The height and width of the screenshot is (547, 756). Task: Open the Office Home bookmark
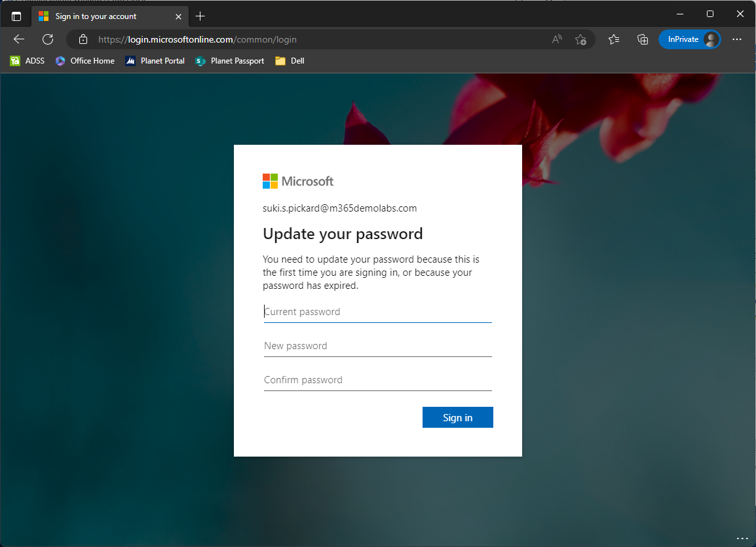click(x=85, y=61)
